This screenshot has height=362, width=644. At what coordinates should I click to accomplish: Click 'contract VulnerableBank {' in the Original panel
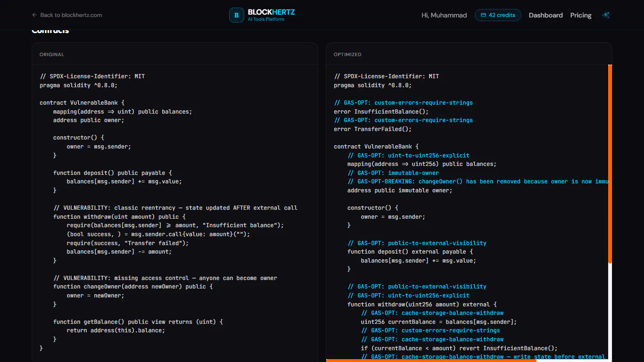[x=82, y=103]
